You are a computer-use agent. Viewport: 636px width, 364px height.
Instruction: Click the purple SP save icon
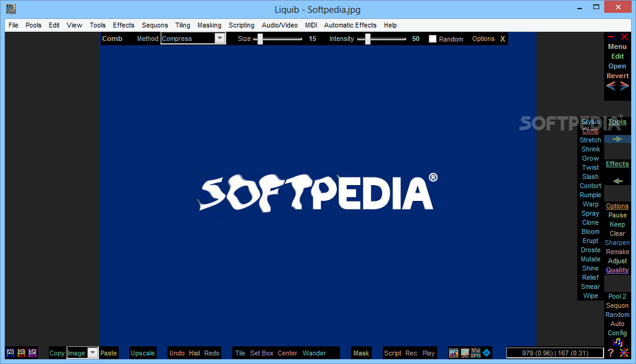(x=32, y=352)
